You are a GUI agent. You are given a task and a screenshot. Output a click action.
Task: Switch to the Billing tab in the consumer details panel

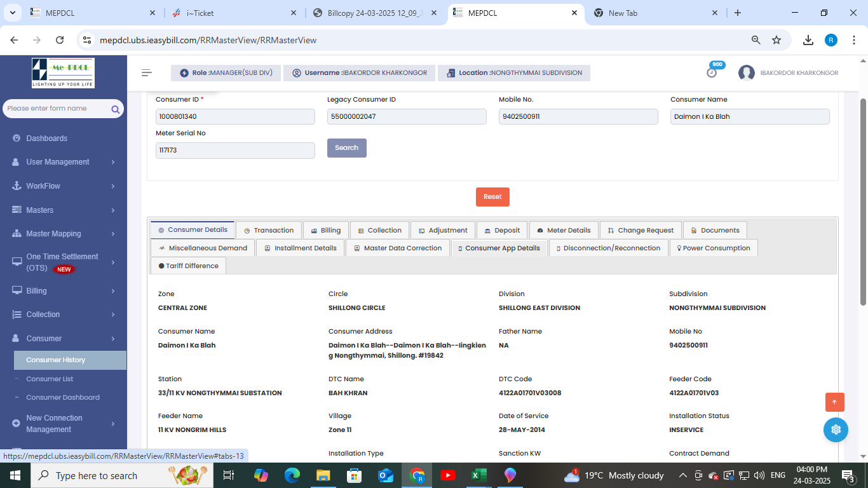click(326, 230)
